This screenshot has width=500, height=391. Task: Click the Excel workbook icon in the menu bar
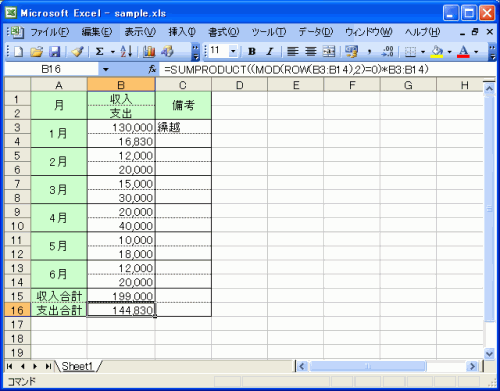click(16, 32)
